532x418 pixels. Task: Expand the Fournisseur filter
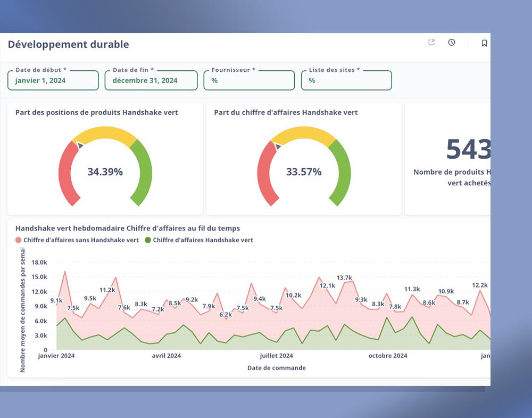pos(249,80)
